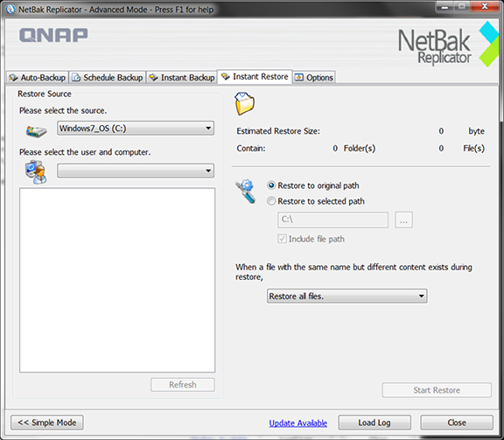
Task: Close the window using title bar X
Action: pos(485,6)
